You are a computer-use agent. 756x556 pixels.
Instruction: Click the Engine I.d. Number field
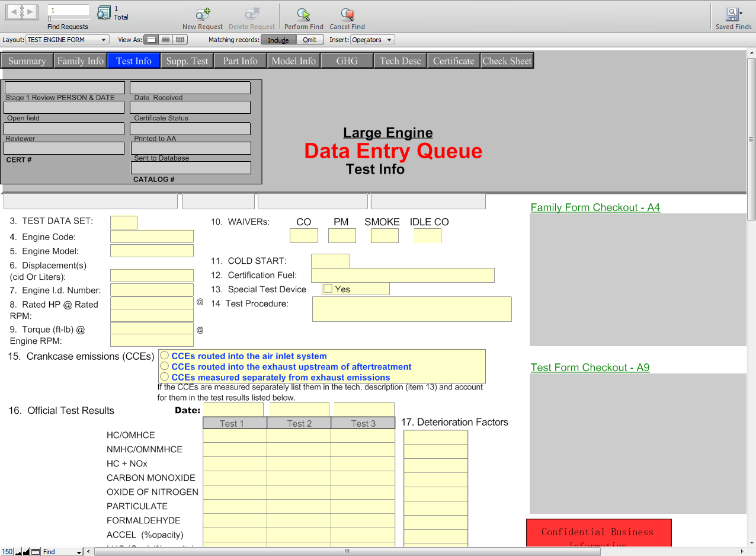(x=152, y=290)
